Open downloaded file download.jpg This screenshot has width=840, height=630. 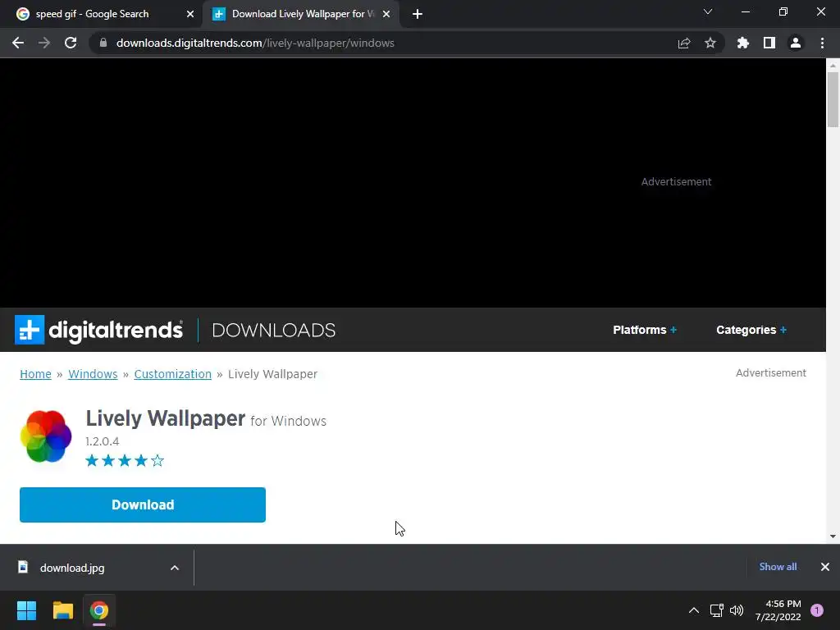click(72, 568)
